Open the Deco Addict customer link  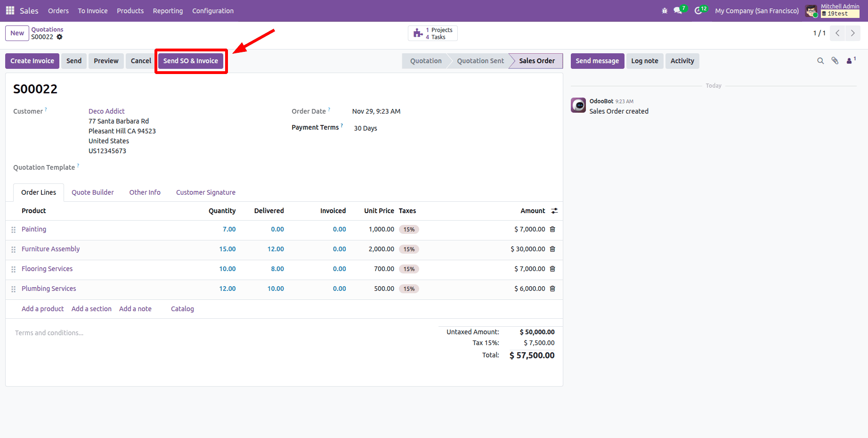click(x=106, y=111)
